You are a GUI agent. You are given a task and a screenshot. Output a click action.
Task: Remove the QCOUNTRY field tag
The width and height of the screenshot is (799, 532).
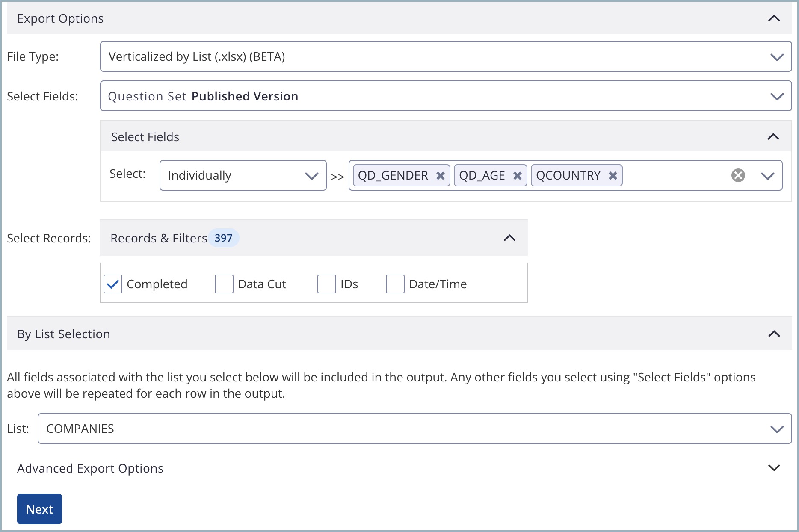coord(613,175)
